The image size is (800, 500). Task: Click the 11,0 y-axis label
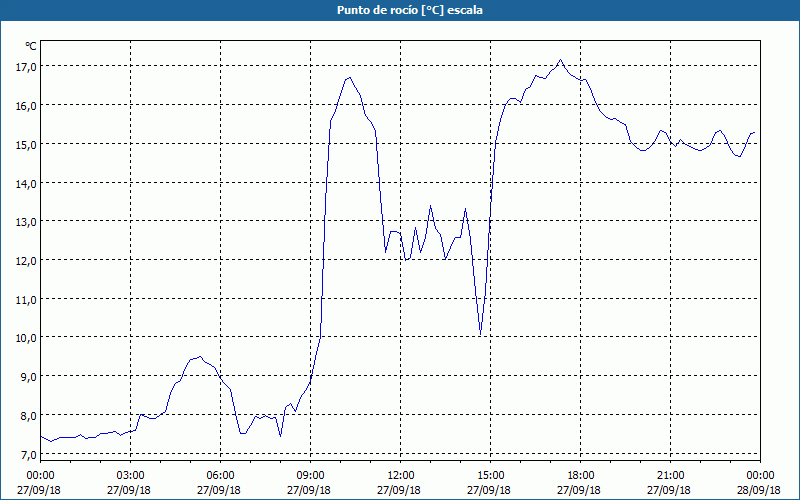coord(26,299)
